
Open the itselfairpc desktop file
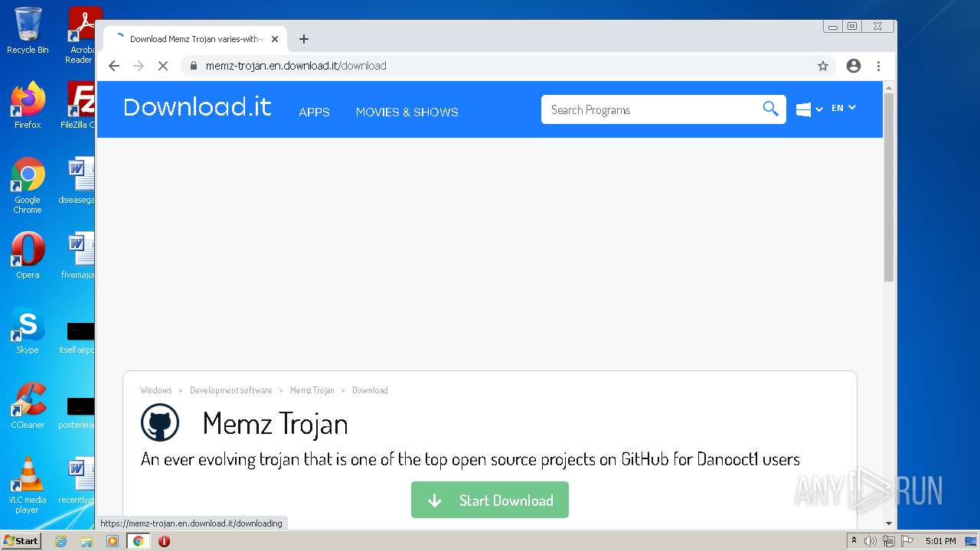[77, 338]
